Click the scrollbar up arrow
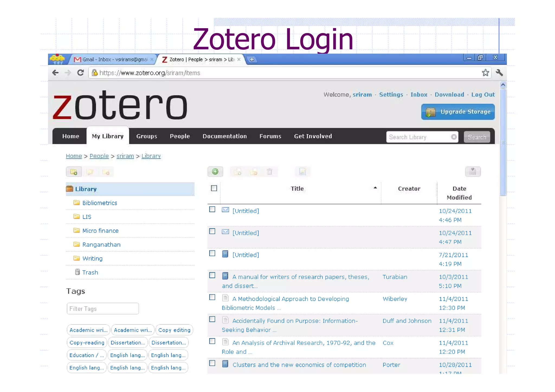 (x=503, y=85)
